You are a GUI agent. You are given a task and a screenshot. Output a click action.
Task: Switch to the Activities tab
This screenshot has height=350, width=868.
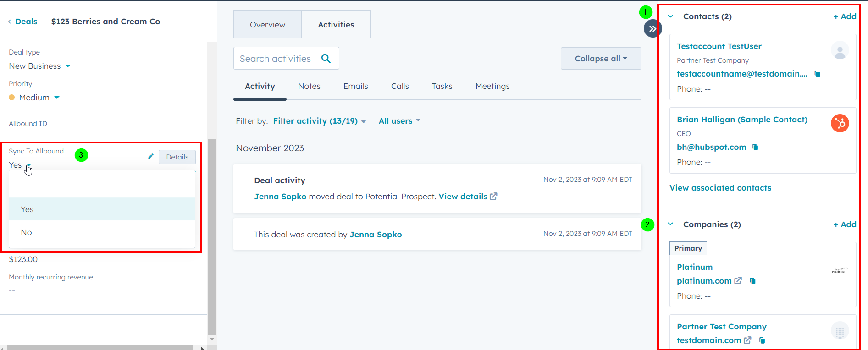tap(336, 25)
